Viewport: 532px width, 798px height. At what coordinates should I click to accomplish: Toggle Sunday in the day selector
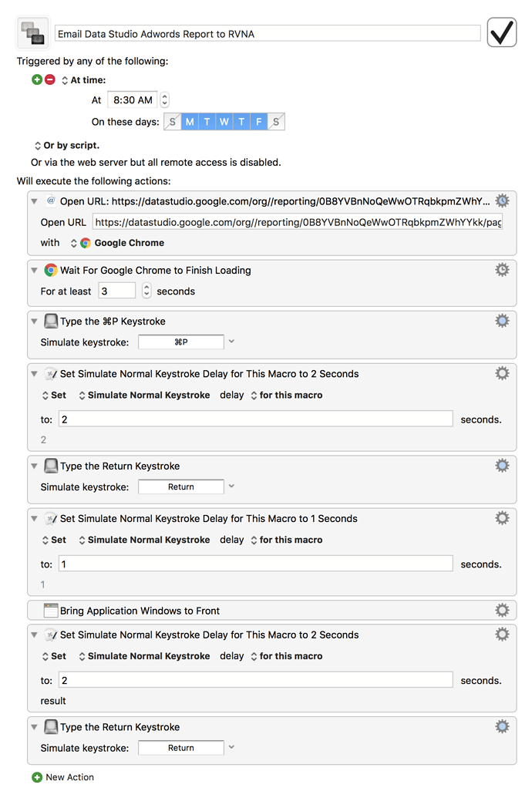click(x=173, y=122)
